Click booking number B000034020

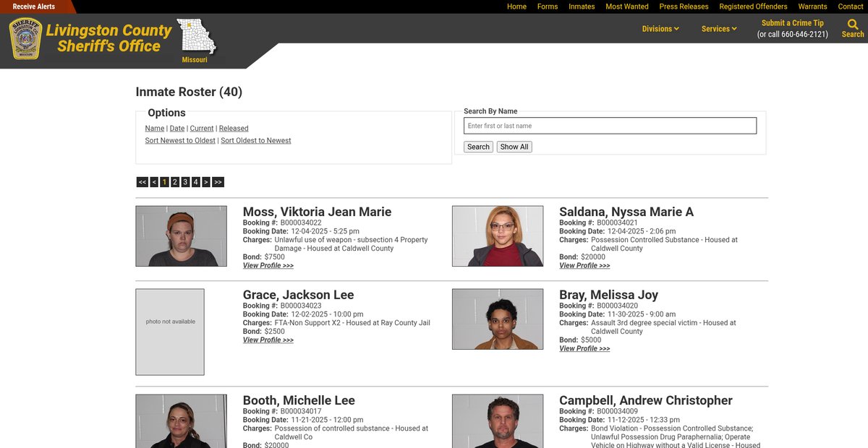[x=617, y=306]
